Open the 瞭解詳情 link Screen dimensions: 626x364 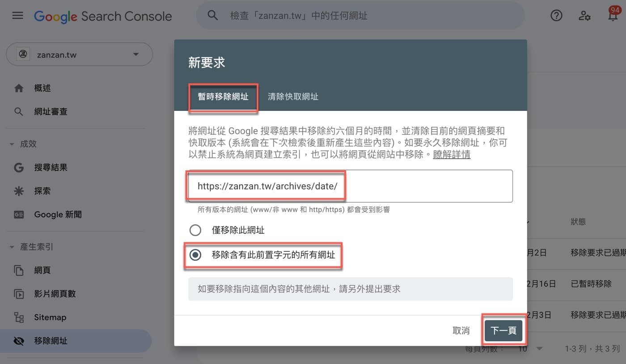pos(452,155)
